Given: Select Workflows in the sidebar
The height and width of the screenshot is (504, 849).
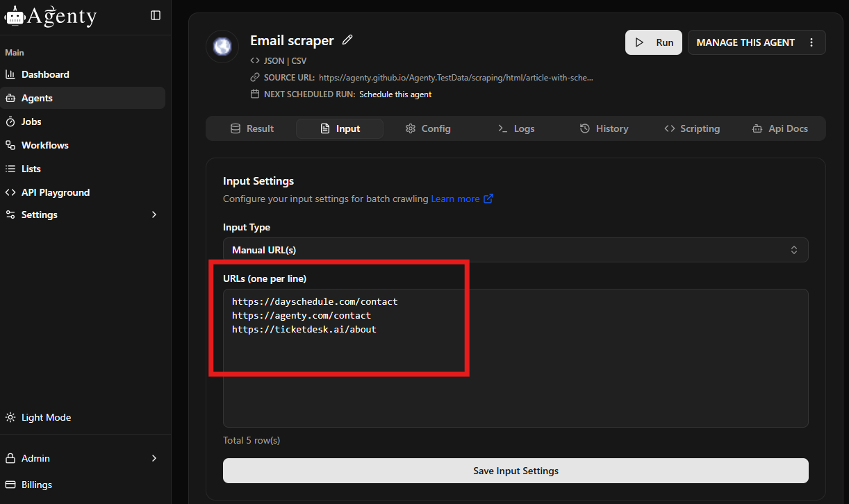Looking at the screenshot, I should coord(44,144).
